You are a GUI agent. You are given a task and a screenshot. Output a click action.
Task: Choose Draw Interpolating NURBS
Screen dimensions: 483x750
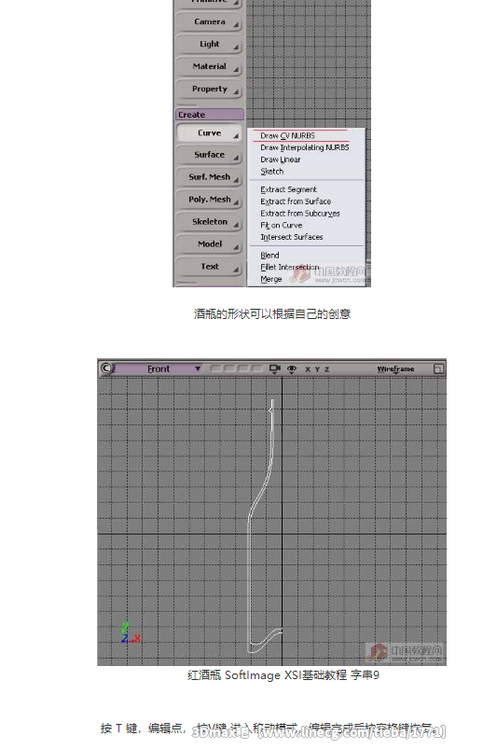pos(306,148)
